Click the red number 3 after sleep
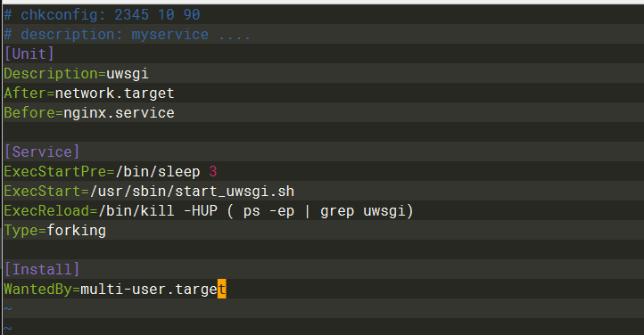Screen dimensions: 644x335 [x=213, y=171]
